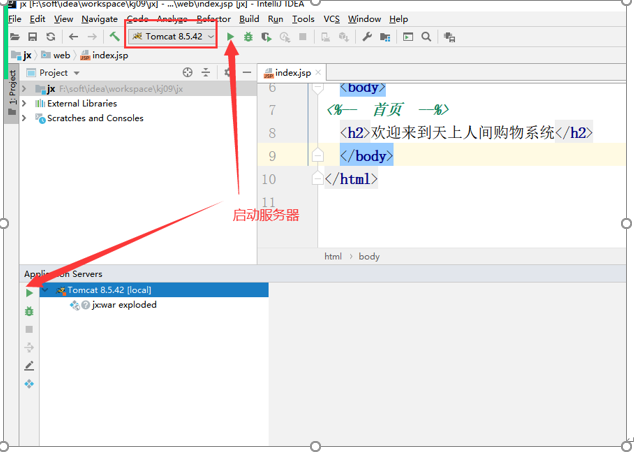This screenshot has width=636, height=456.
Task: Debug Tomcat with the toolbar bug icon
Action: point(248,37)
